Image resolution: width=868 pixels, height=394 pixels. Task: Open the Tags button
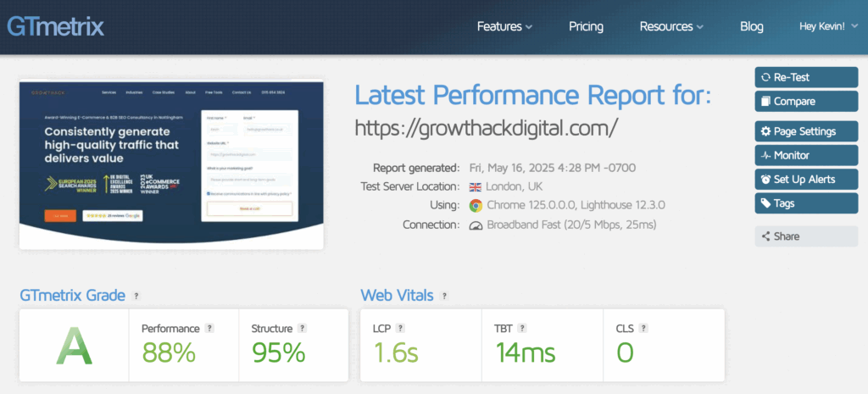point(806,203)
